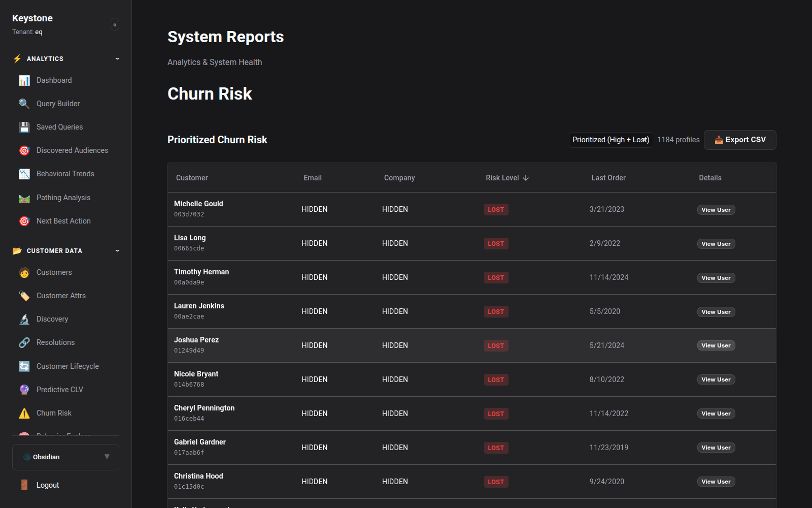The image size is (812, 508).
Task: Click the Last Order column header
Action: (x=608, y=178)
